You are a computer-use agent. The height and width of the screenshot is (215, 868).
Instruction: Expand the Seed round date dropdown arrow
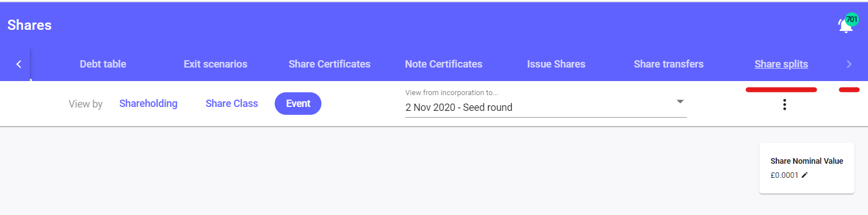click(680, 101)
